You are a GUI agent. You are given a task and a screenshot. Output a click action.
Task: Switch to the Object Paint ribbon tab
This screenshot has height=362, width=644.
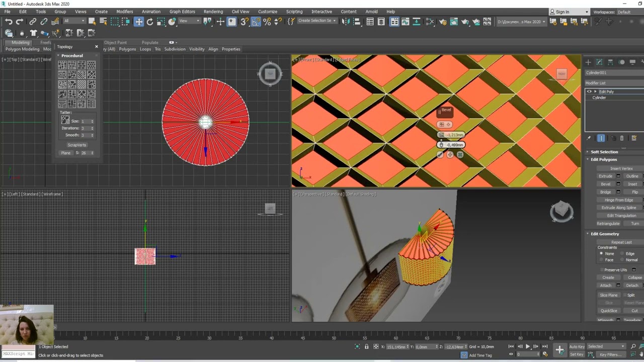pyautogui.click(x=116, y=43)
